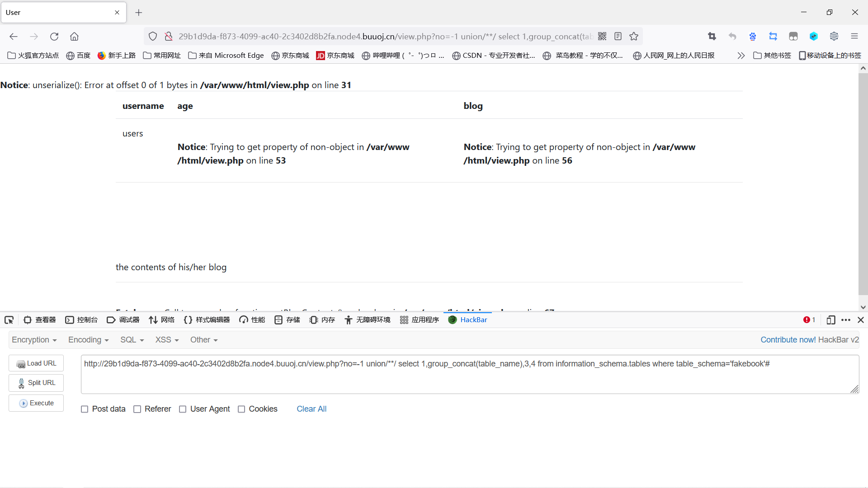Expand the XSS dropdown menu

tap(167, 340)
